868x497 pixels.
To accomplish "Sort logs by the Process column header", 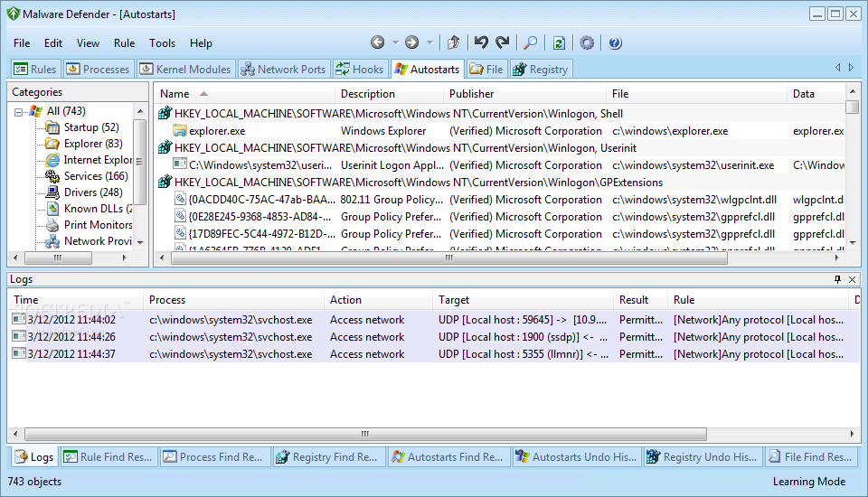I will point(233,299).
